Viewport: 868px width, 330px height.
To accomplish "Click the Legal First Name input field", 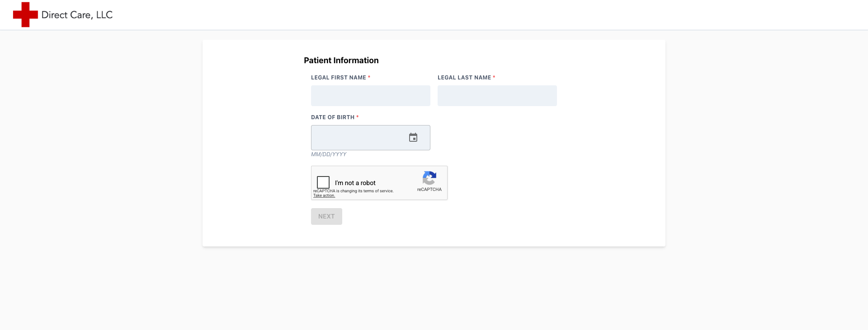I will (x=371, y=96).
